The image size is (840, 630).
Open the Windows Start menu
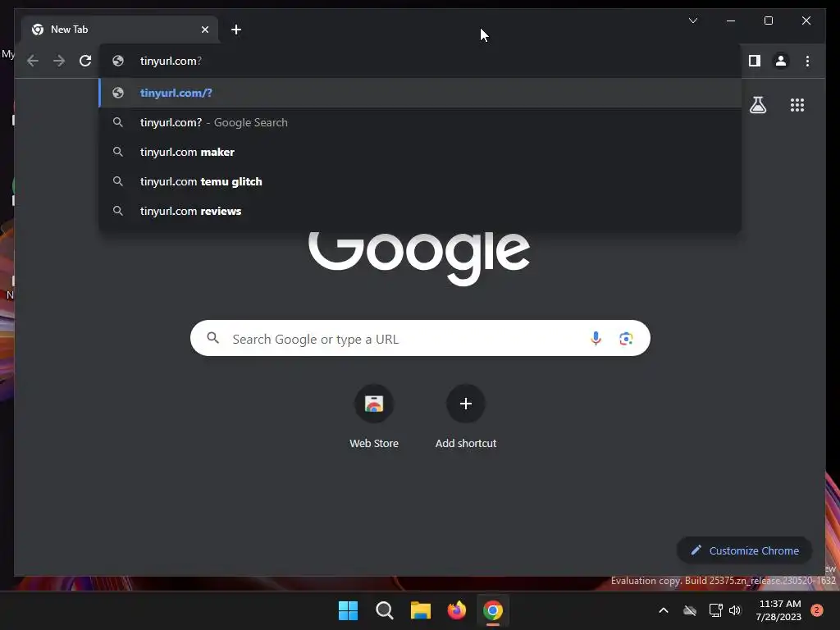coord(348,610)
